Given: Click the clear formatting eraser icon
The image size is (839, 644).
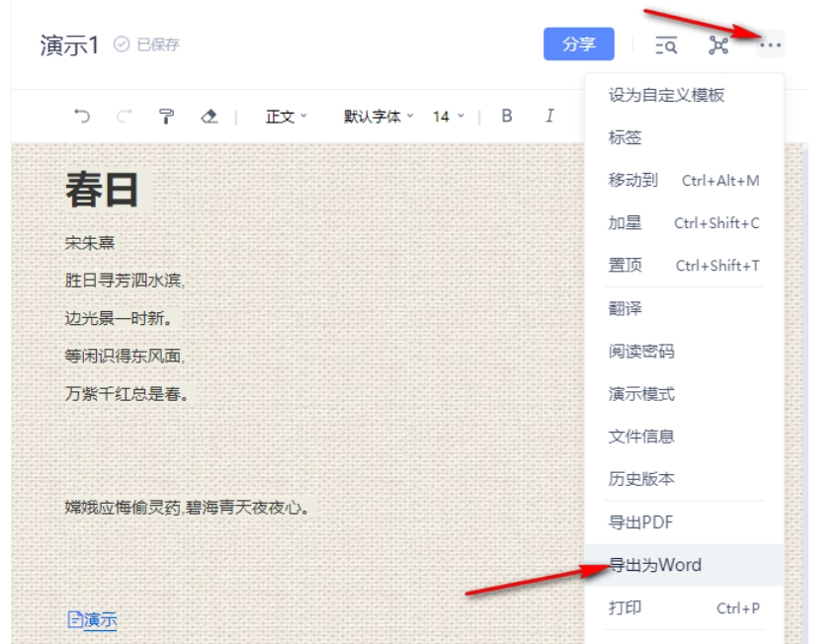Looking at the screenshot, I should (209, 117).
